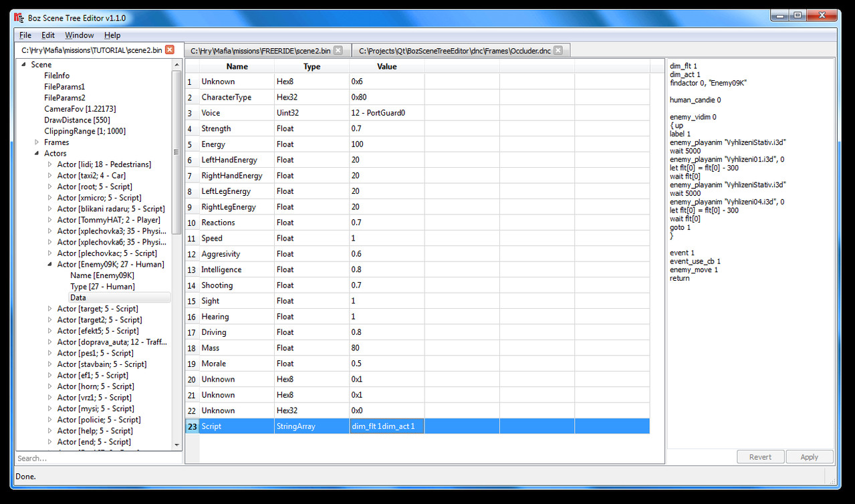Close the Occluder.dnc tab

point(558,50)
